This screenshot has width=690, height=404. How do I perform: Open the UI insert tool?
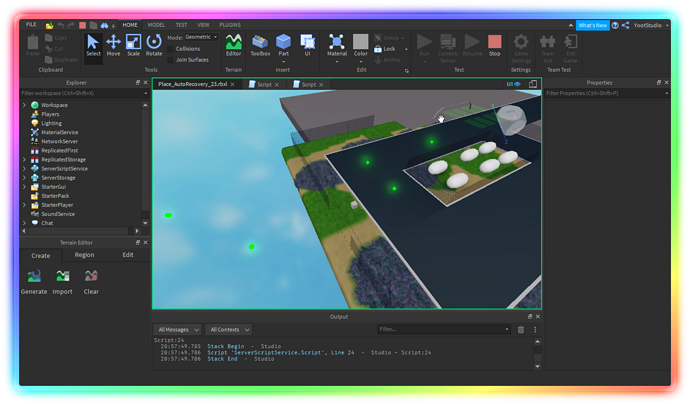click(x=307, y=45)
